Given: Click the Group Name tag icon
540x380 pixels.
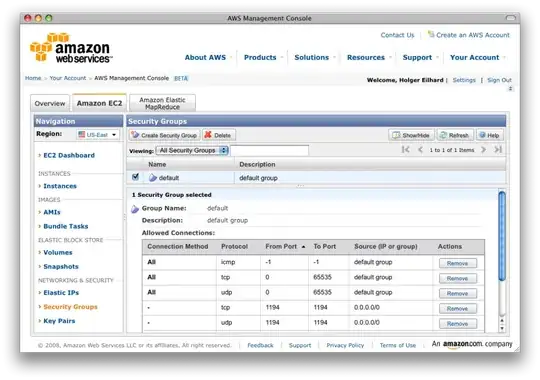Looking at the screenshot, I should (x=135, y=209).
